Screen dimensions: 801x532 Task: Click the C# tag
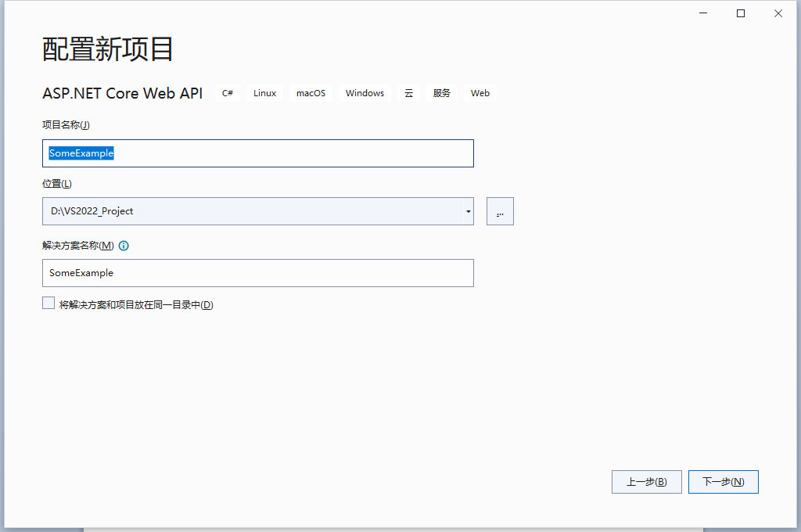click(228, 93)
